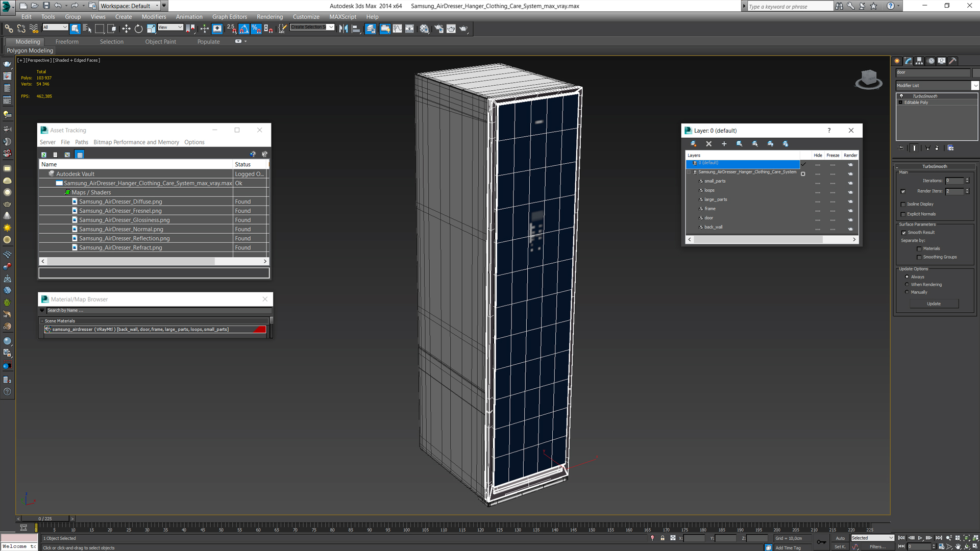
Task: Delete highlighted layer with X icon
Action: (x=708, y=144)
